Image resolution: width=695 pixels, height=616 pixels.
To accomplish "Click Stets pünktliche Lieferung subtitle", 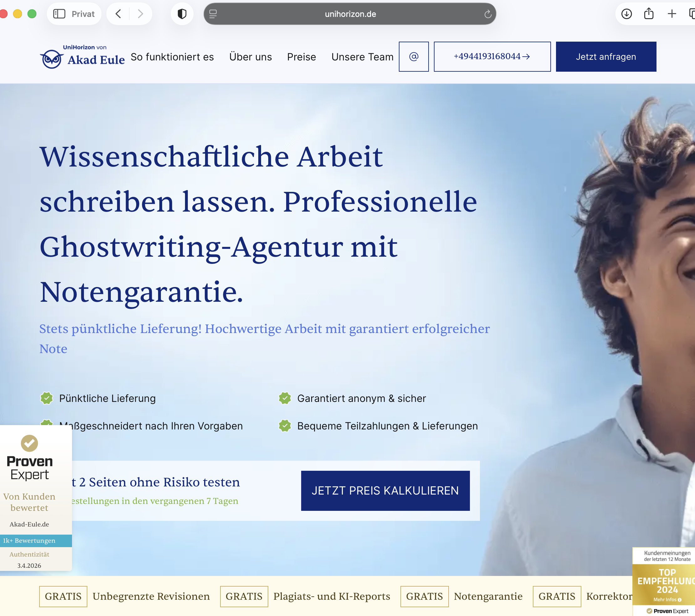I will [x=265, y=339].
